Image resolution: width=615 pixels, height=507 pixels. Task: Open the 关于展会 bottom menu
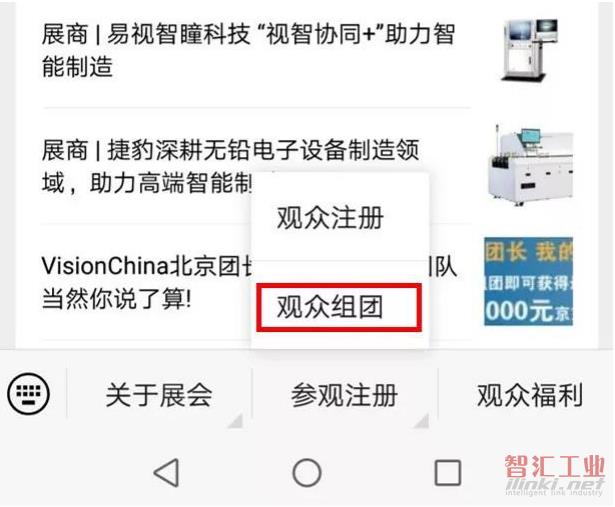tap(159, 395)
